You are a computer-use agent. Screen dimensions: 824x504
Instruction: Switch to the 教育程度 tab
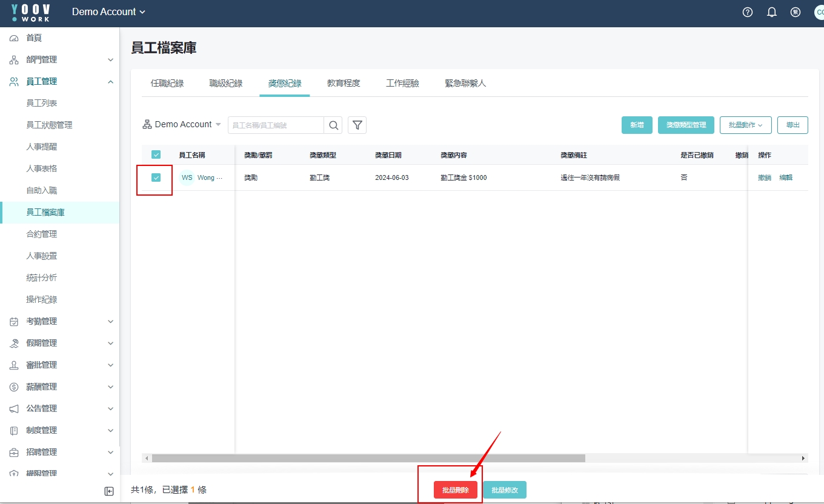coord(344,84)
